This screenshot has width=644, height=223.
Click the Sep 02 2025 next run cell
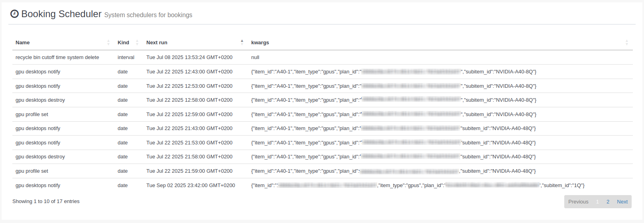pos(191,186)
